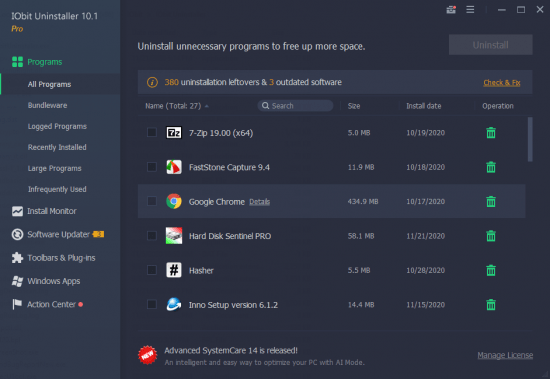Click the Hard Disk Sentinel PRO icon
The image size is (550, 379).
pyautogui.click(x=174, y=235)
